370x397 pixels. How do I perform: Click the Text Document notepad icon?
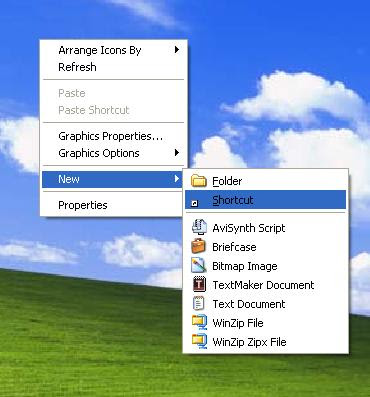pos(199,304)
